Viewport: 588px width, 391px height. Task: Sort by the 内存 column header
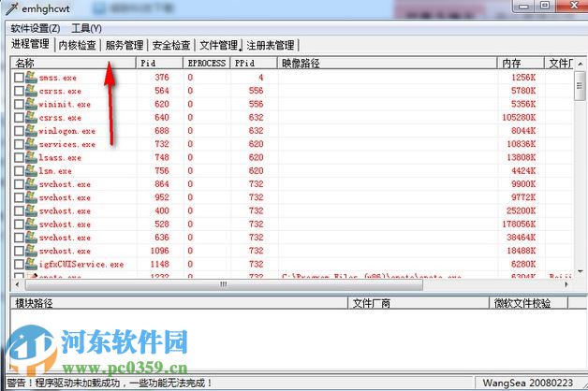(x=521, y=63)
